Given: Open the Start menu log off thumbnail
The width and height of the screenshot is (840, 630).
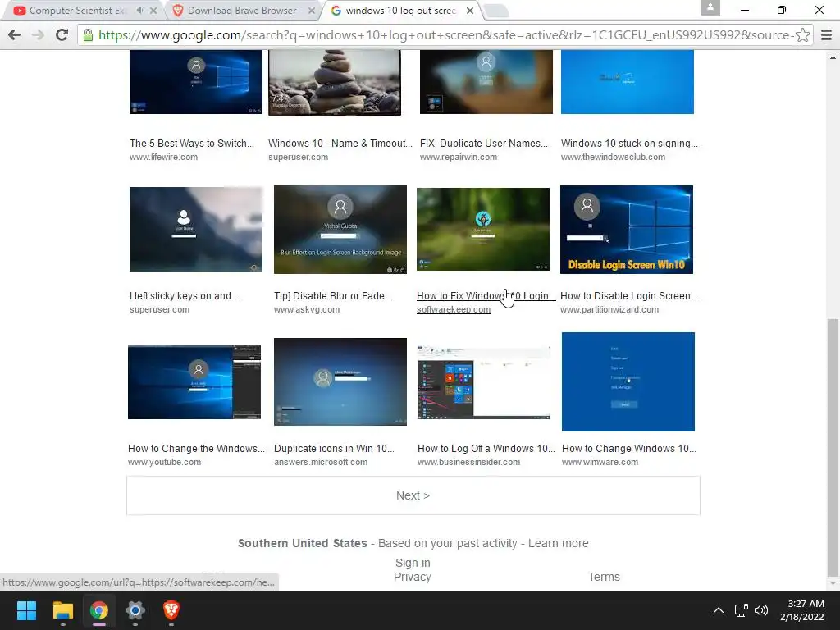Looking at the screenshot, I should pyautogui.click(x=484, y=382).
